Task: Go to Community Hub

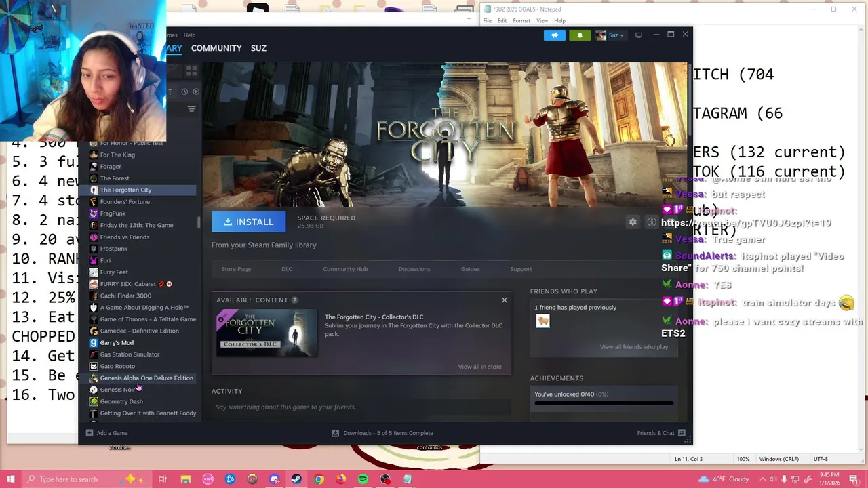Action: [x=345, y=269]
